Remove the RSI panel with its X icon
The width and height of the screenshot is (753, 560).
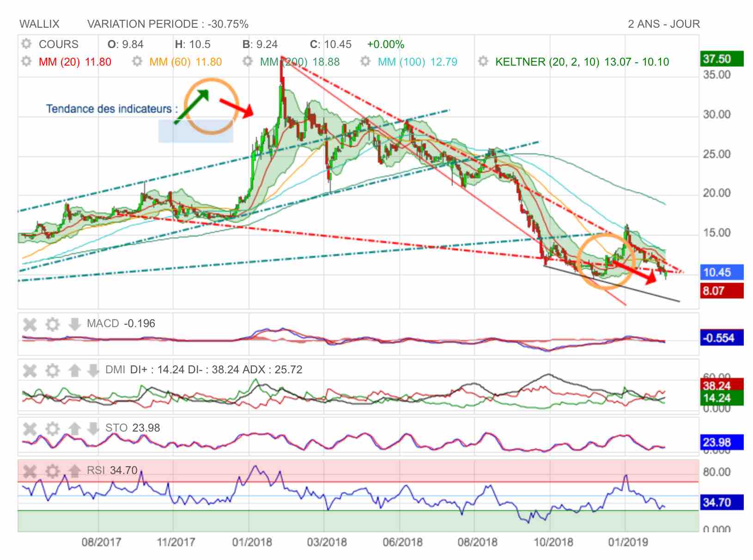coord(30,471)
